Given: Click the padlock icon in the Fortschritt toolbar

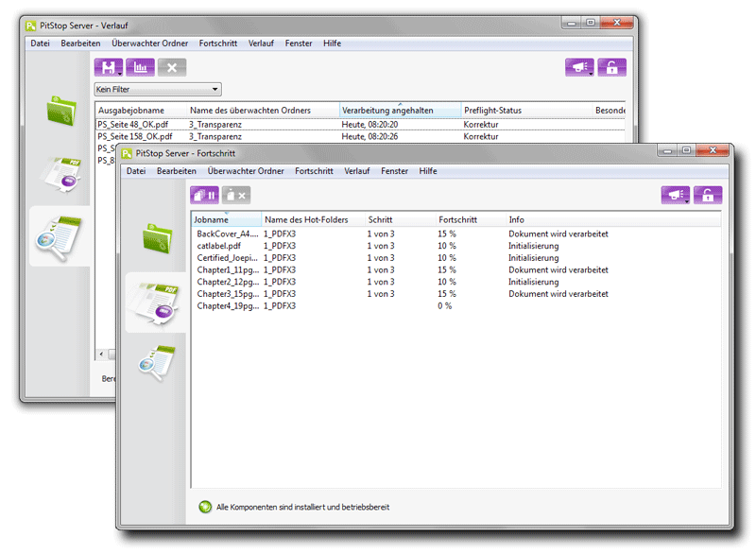Looking at the screenshot, I should click(707, 194).
